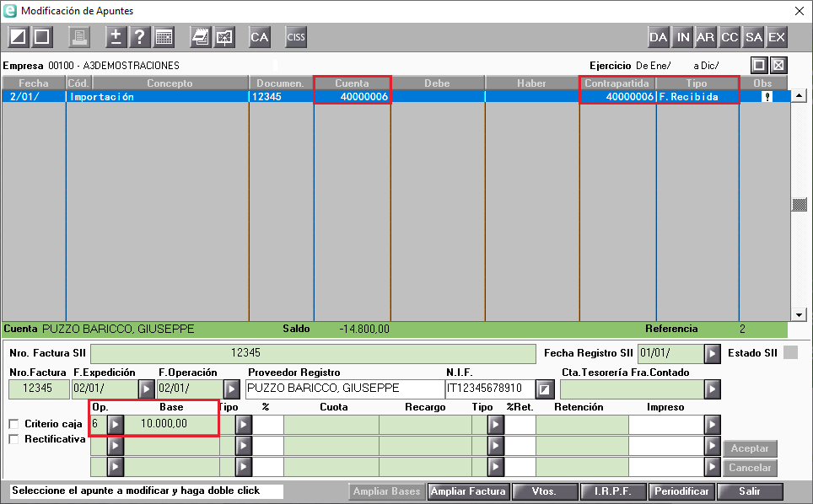Click the lookup icon beside the N.I.F. field

pos(545,389)
